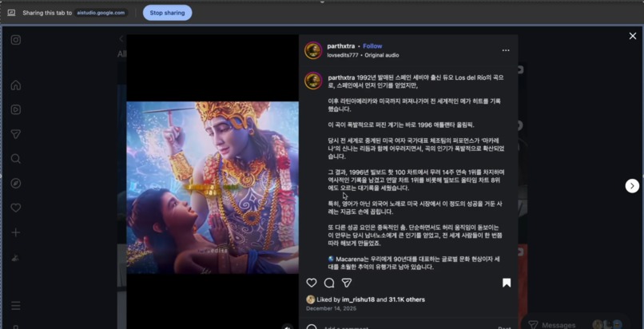
Task: Open the lovsedits777 audio credit link
Action: tap(343, 55)
